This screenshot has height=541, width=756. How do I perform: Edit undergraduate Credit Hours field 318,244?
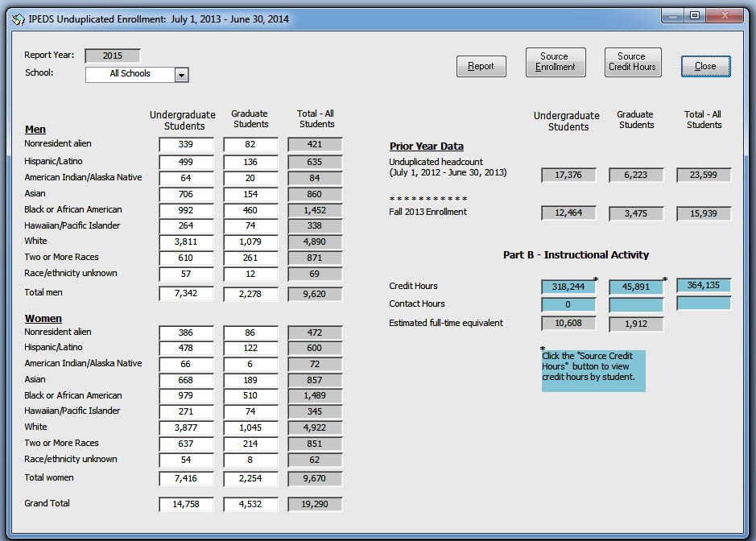tap(568, 287)
